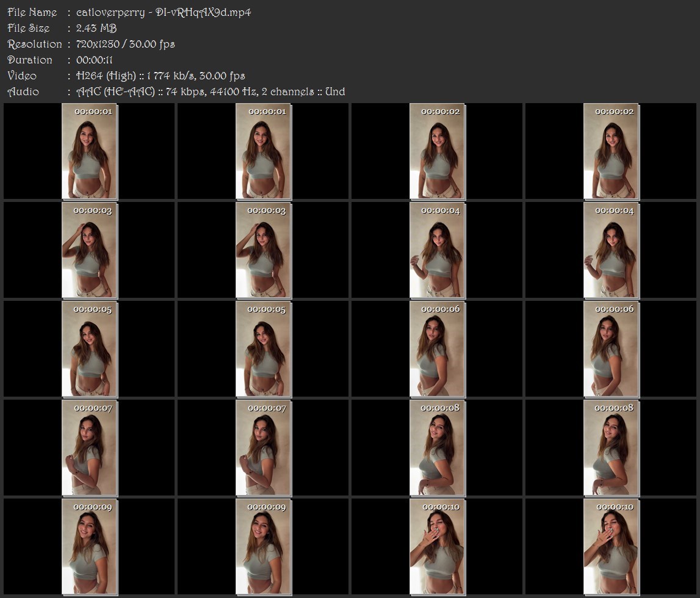The height and width of the screenshot is (598, 700).
Task: Pick the second frame stamped 00:00:05
Action: tap(264, 349)
